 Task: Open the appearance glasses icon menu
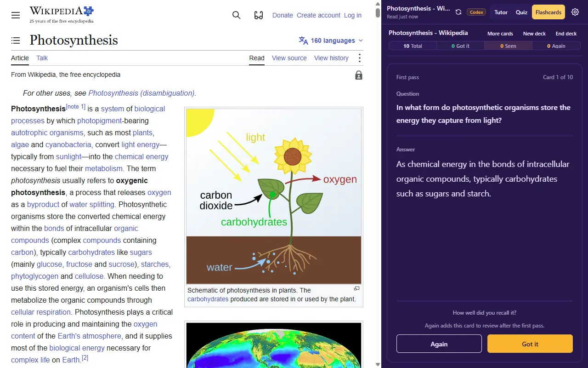tap(259, 15)
